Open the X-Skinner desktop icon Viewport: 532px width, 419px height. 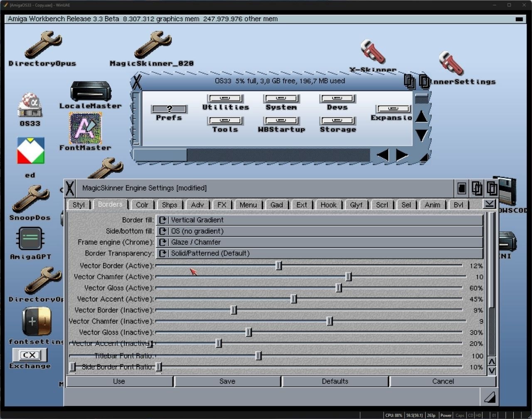tap(373, 52)
